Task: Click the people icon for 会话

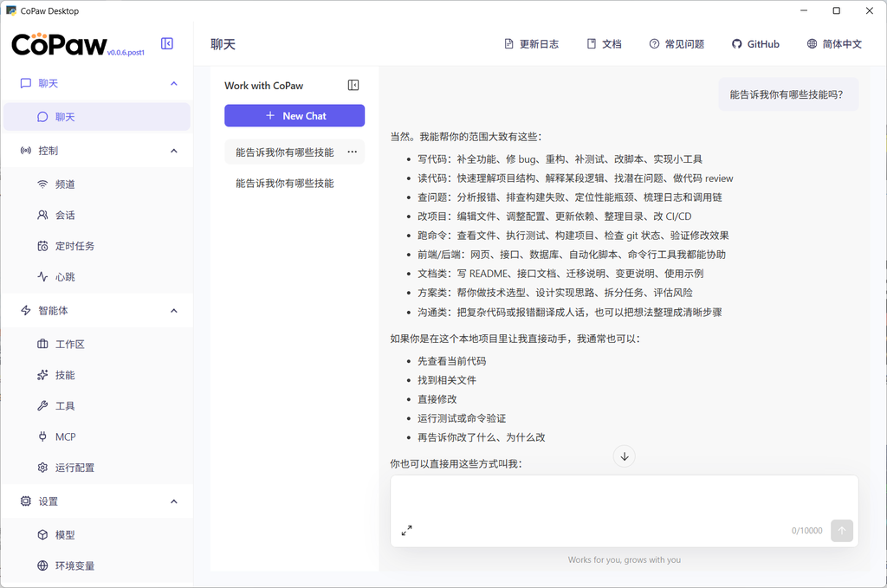Action: 42,215
